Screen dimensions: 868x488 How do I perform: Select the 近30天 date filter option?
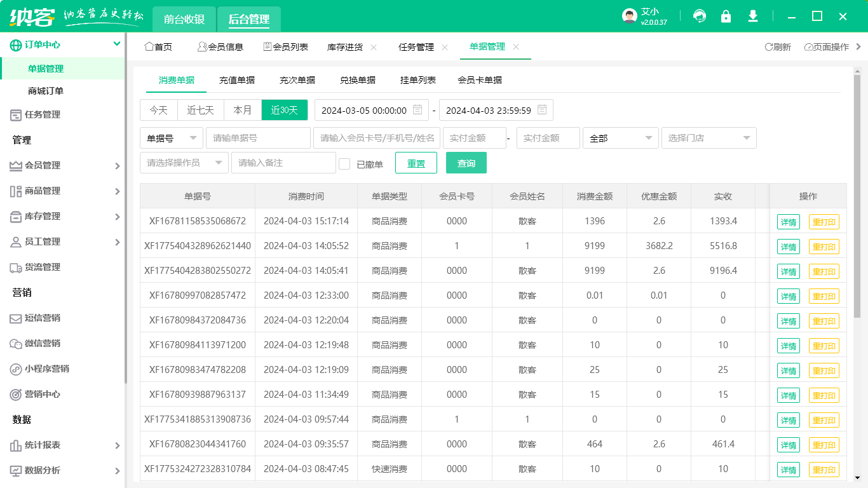[x=285, y=109]
